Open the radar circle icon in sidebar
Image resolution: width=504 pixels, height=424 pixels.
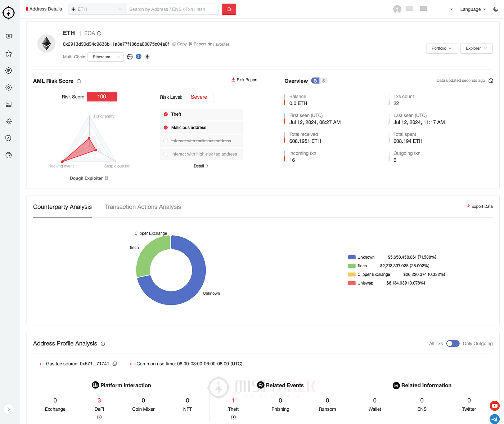click(x=9, y=155)
